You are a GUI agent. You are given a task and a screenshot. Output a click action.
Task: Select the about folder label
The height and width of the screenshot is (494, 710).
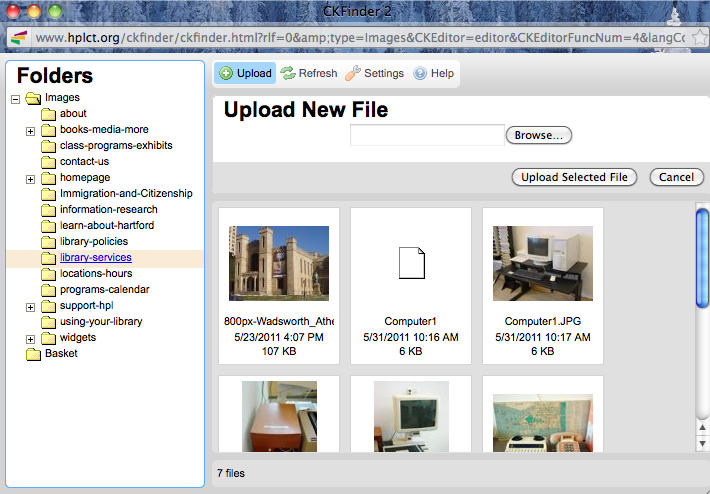73,114
